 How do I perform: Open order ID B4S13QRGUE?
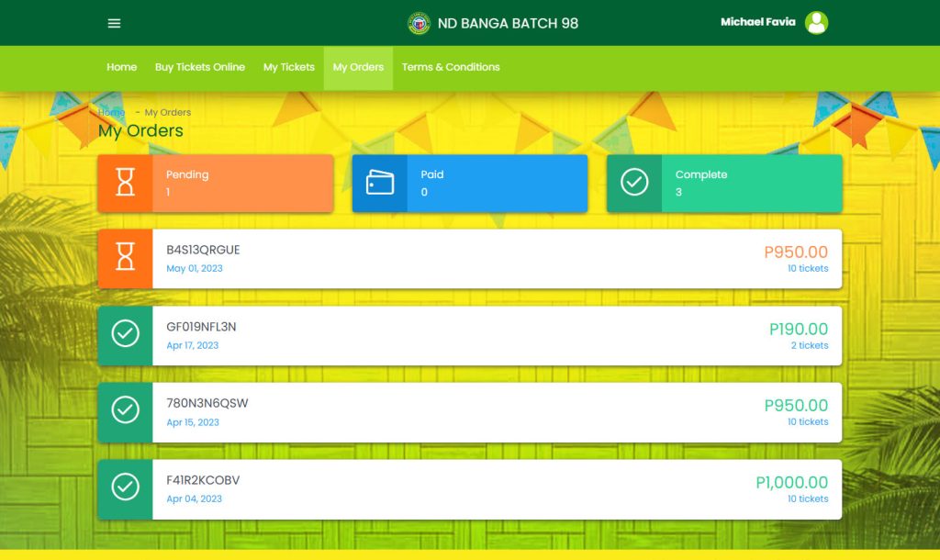[x=203, y=250]
